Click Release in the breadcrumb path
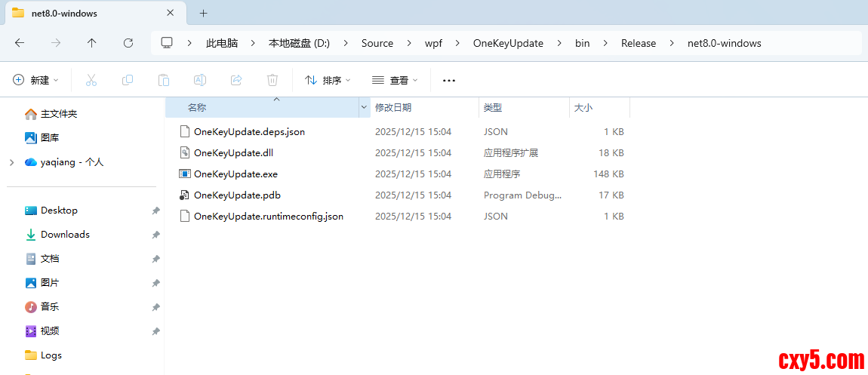 [x=639, y=43]
